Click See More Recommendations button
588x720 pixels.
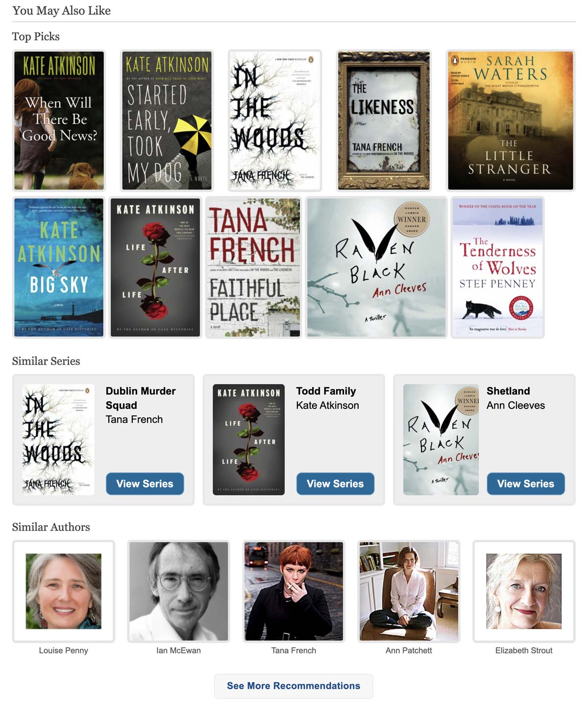294,686
